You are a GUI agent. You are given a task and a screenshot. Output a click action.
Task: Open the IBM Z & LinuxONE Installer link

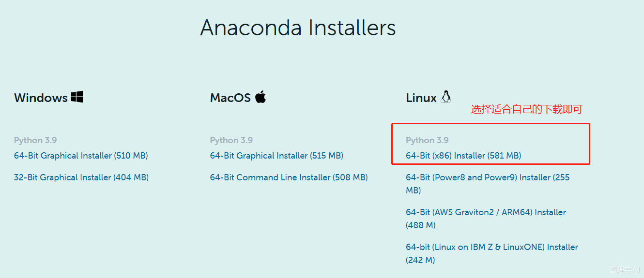coord(491,247)
